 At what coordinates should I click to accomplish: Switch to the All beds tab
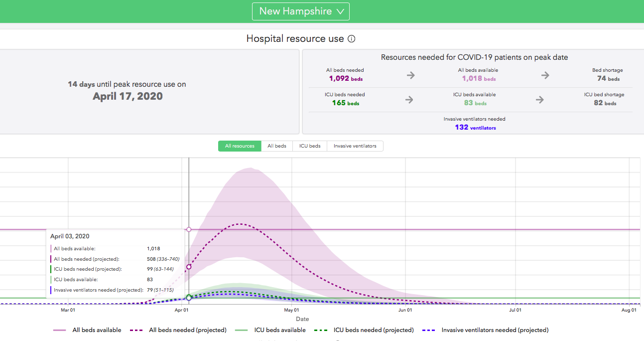[277, 146]
